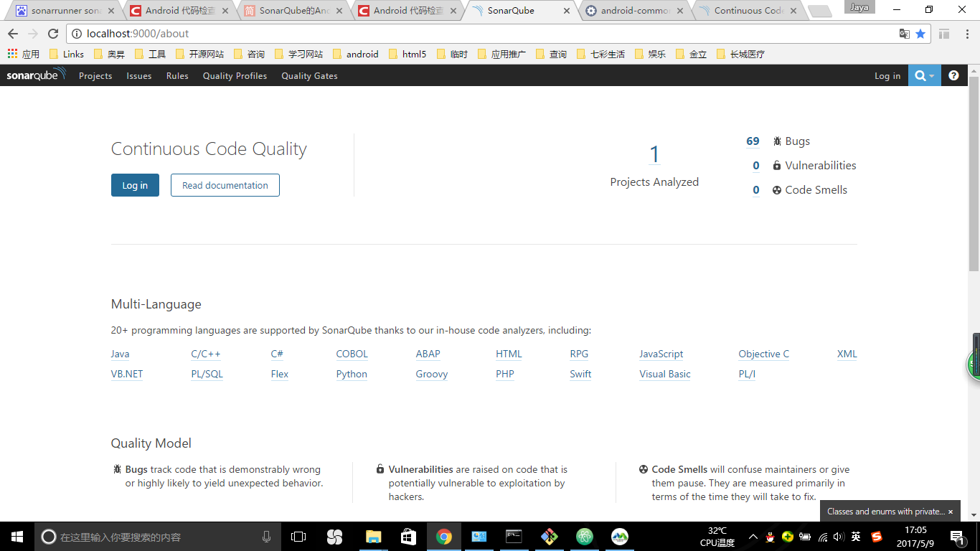Open Quality Profiles in navbar
This screenshot has width=980, height=551.
coord(235,75)
